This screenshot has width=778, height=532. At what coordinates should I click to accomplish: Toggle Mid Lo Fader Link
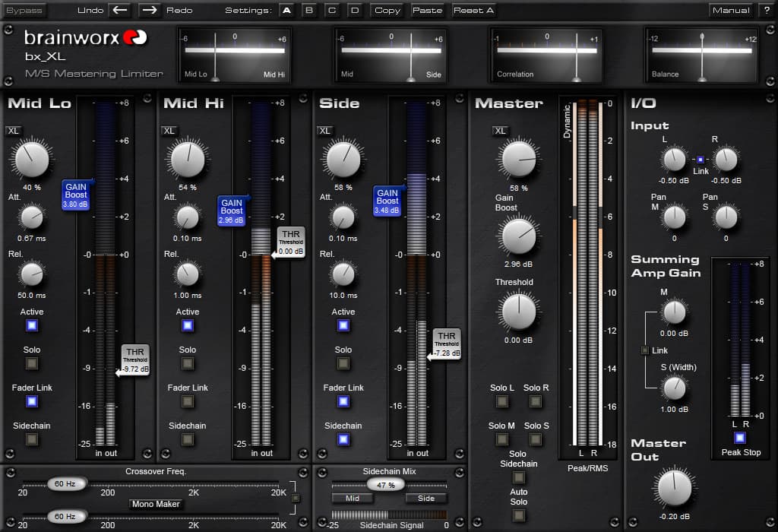pyautogui.click(x=32, y=401)
